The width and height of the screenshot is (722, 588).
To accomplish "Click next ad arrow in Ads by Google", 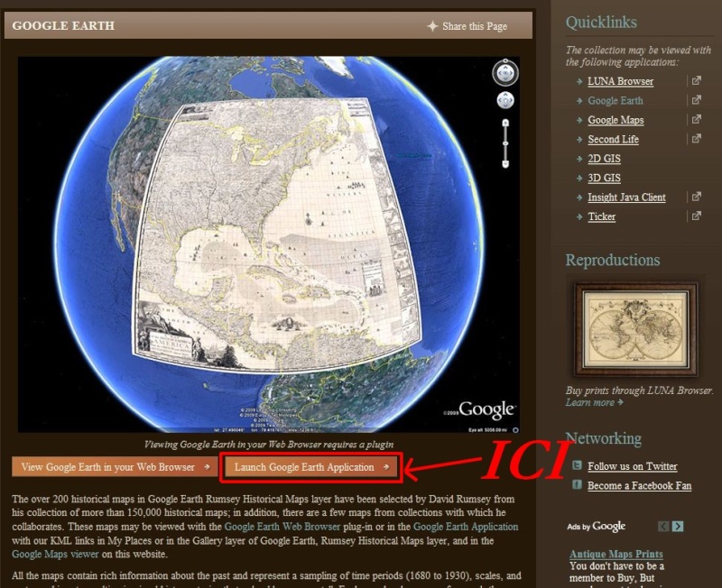I will click(x=678, y=526).
